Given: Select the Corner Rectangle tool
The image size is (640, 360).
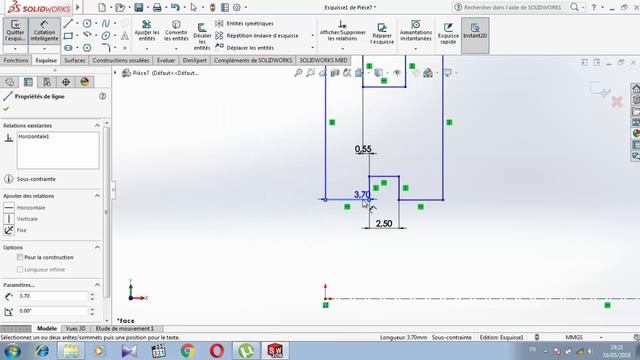Looking at the screenshot, I should click(x=68, y=36).
